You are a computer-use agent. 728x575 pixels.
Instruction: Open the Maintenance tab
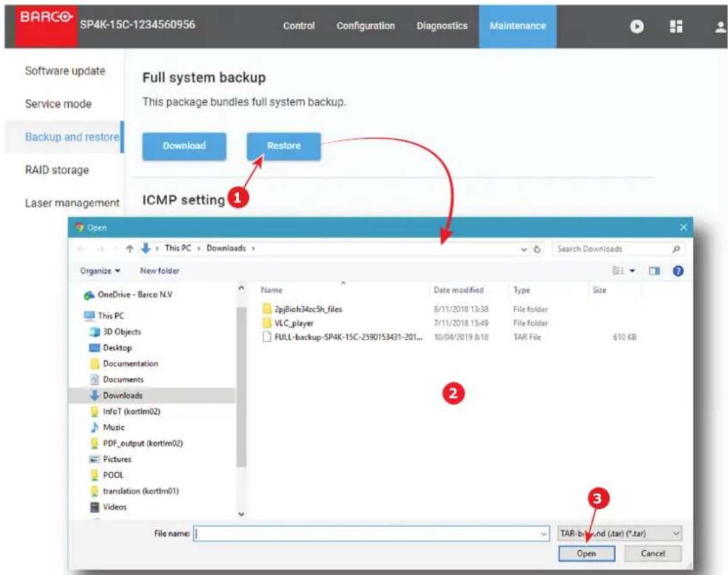pos(517,26)
